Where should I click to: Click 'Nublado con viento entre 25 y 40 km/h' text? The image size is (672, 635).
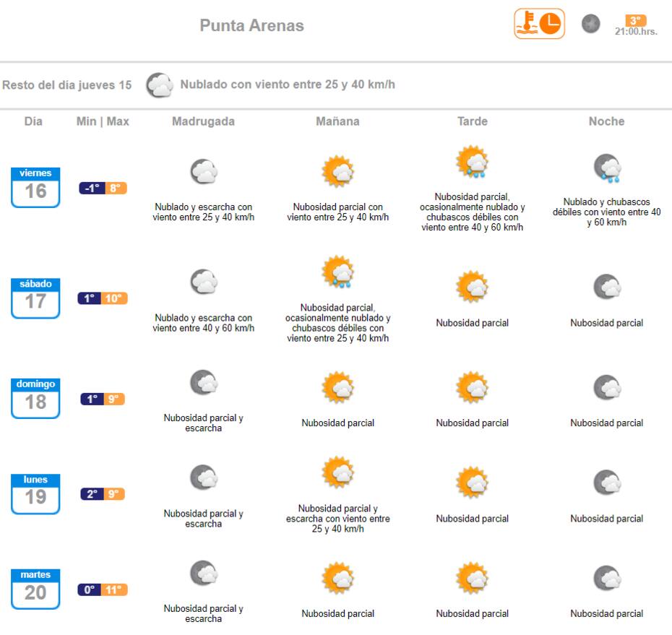coord(288,85)
